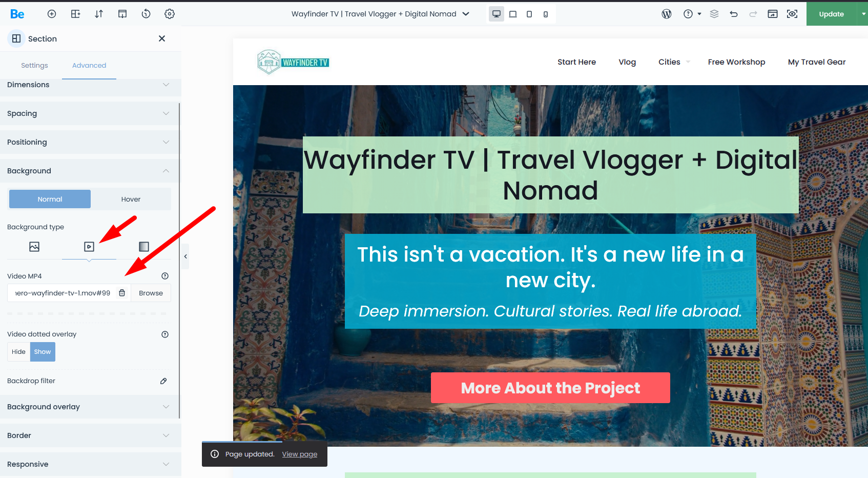This screenshot has height=478, width=868.
Task: Click the Update button
Action: click(831, 14)
